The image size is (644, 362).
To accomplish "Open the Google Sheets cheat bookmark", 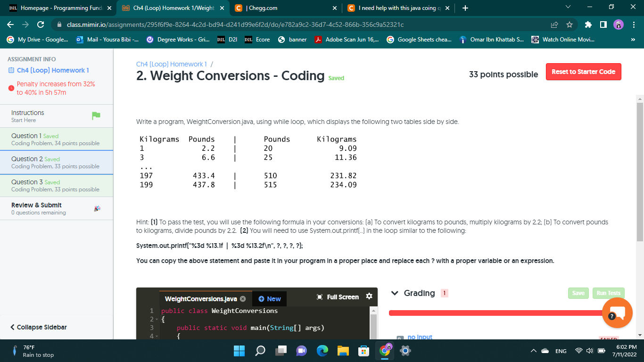I will pyautogui.click(x=419, y=40).
